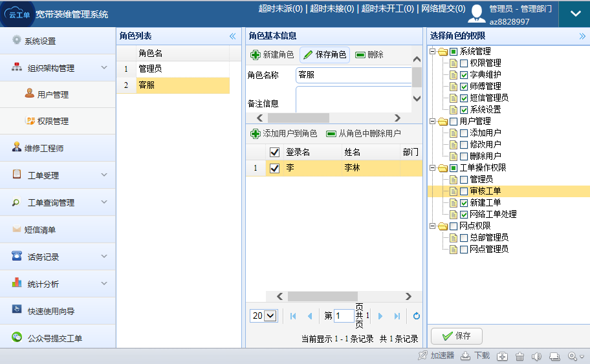Collapse the 系统管理 tree node

432,52
